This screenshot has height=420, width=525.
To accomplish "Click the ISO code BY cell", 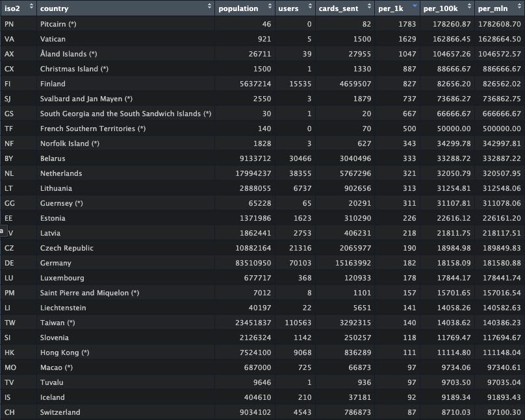I will point(8,158).
